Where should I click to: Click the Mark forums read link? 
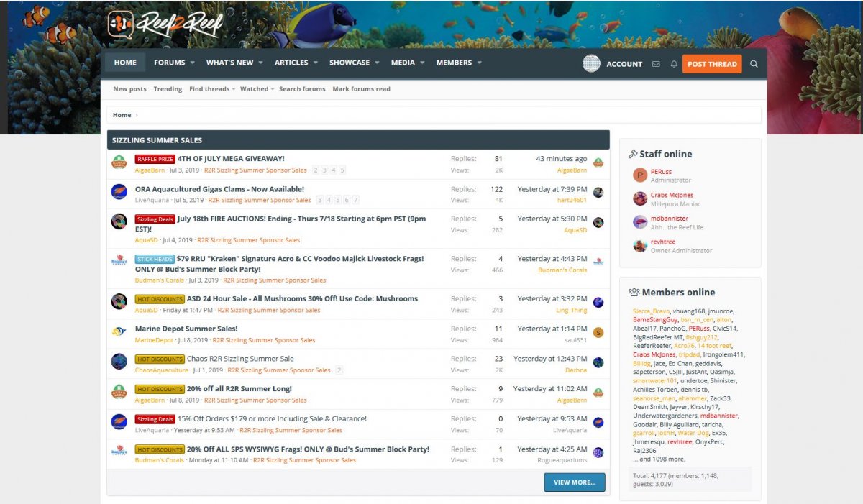[x=362, y=89]
